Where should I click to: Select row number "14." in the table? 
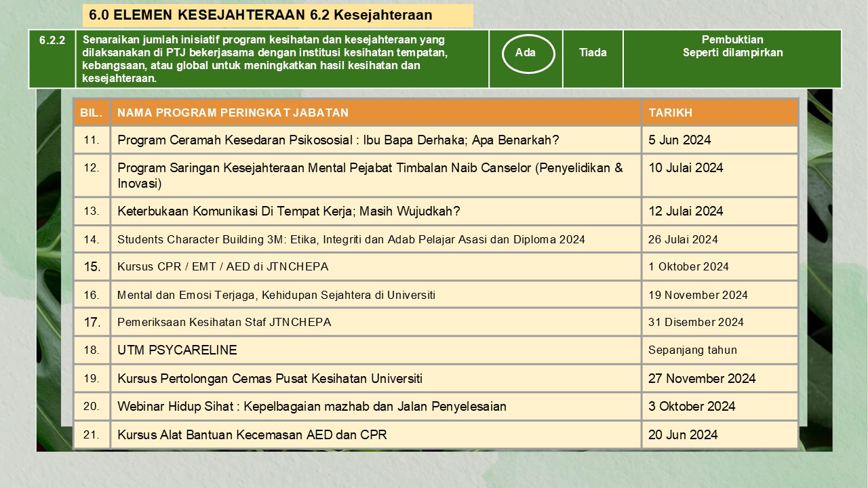92,239
